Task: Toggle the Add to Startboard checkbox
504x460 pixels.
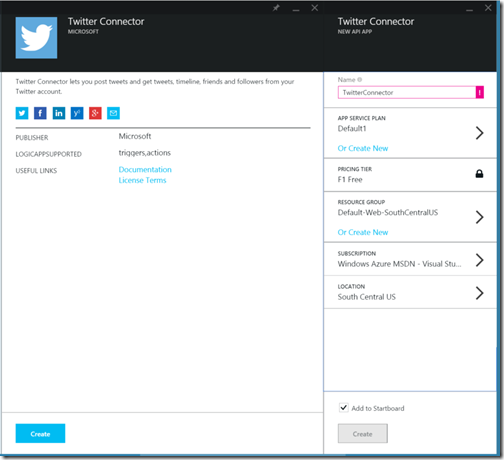Action: (344, 407)
